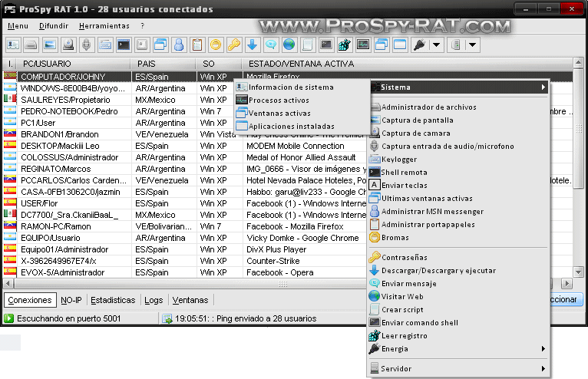Screen dimensions: 588x379
Task: Choose Bromas in context menu
Action: pyautogui.click(x=459, y=238)
